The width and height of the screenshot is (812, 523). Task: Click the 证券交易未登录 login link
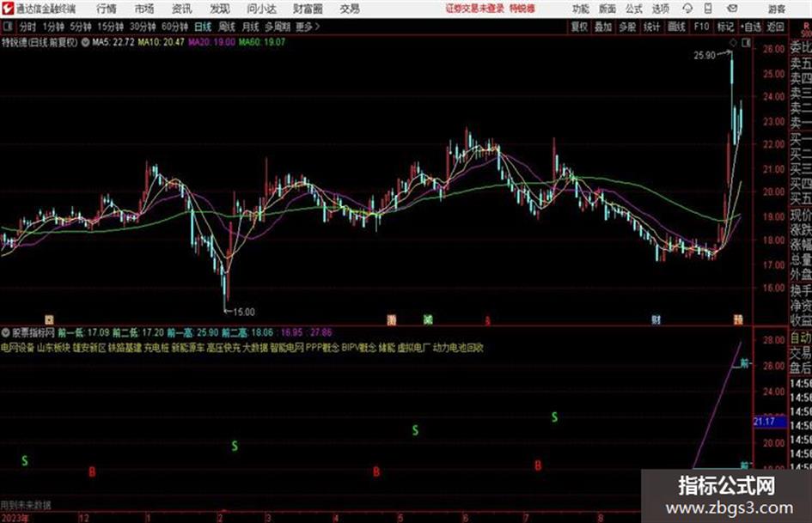click(475, 9)
